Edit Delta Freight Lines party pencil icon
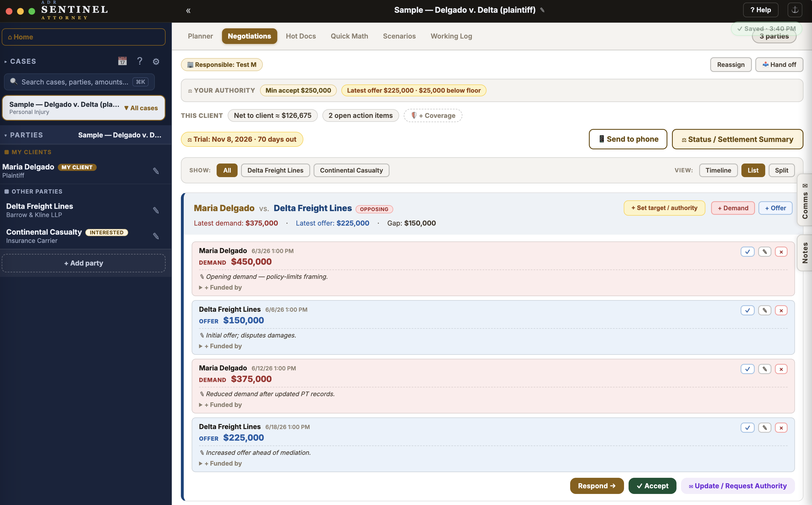 point(156,210)
